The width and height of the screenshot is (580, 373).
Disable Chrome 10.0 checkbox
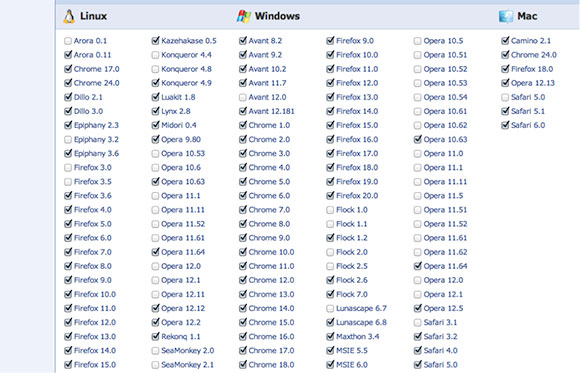coord(243,252)
